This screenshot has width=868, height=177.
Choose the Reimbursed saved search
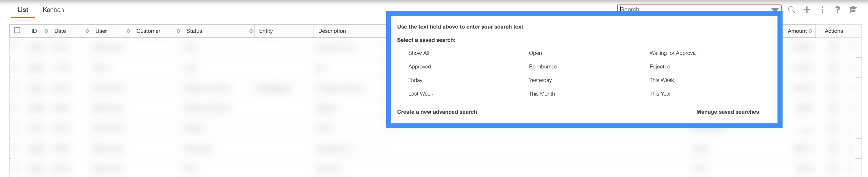point(543,67)
